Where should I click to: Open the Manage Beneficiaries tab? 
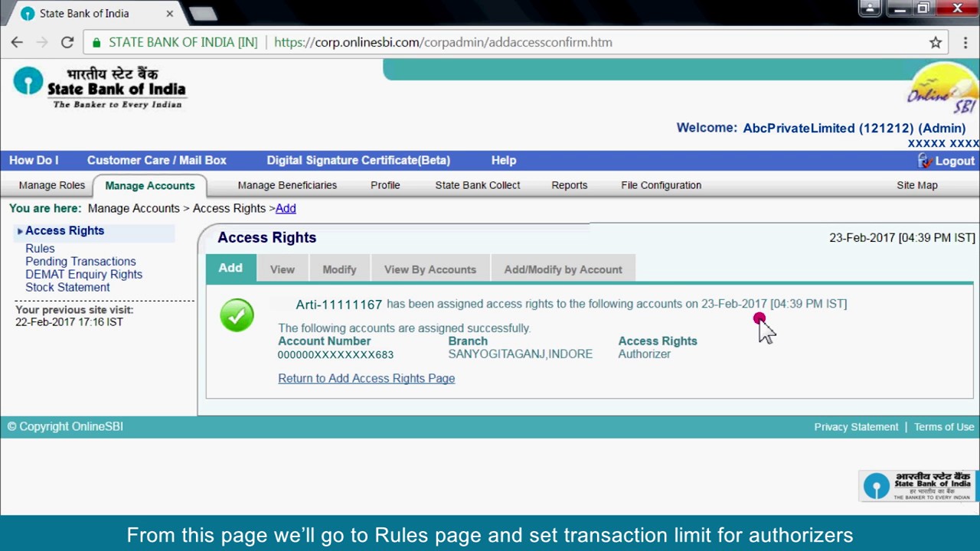pos(287,185)
